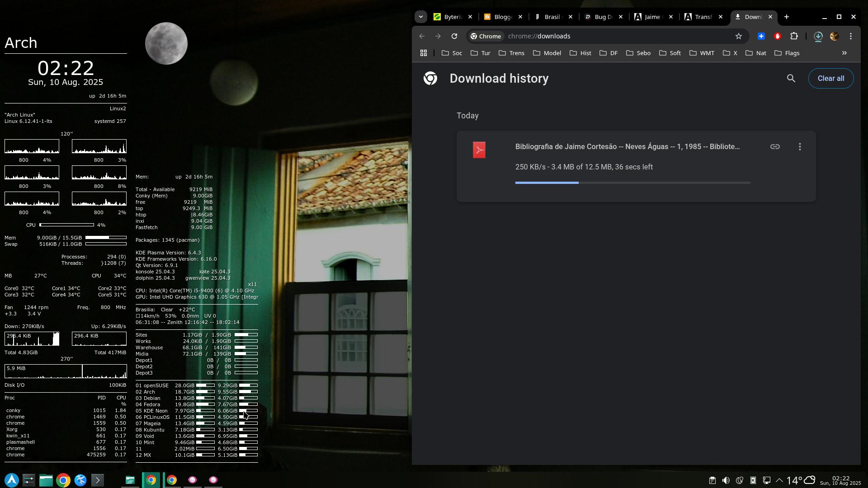Switch to the Blogger tab
This screenshot has height=488, width=868.
click(502, 17)
